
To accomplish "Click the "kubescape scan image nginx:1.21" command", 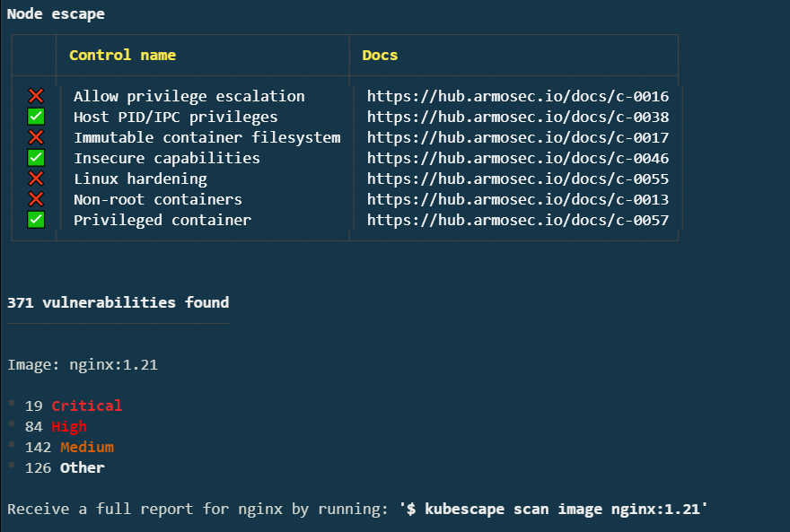I will 562,509.
